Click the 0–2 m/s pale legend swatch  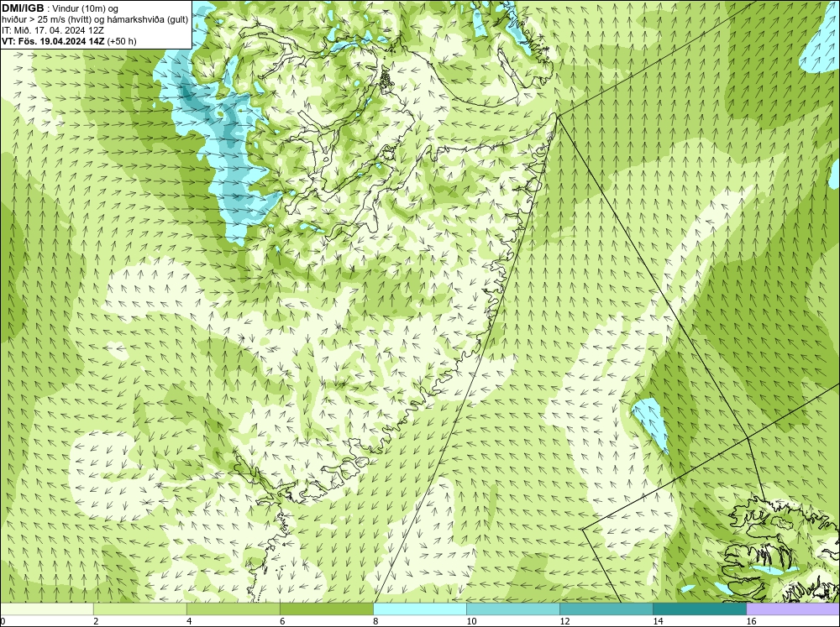46,609
